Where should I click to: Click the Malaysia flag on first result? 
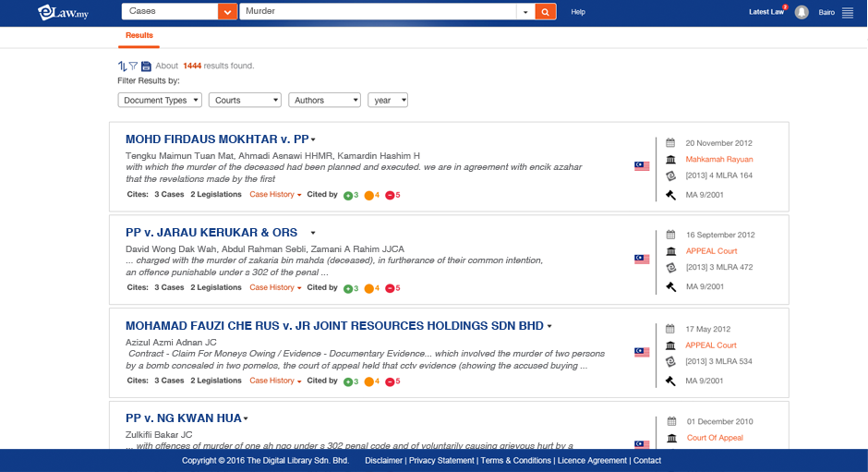tap(642, 166)
